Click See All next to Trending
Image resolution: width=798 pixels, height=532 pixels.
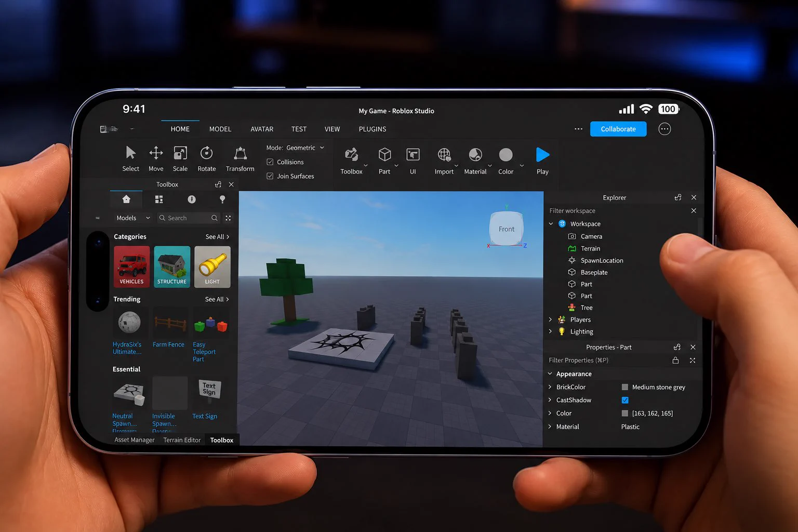[217, 299]
